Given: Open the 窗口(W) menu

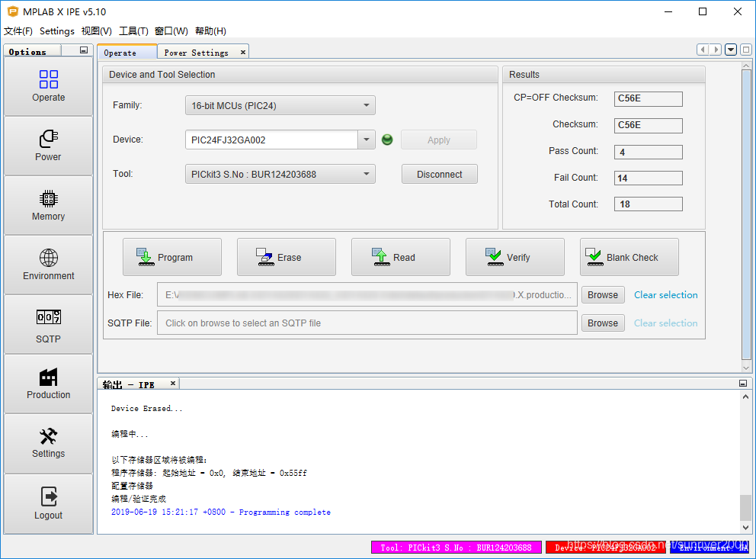Looking at the screenshot, I should (171, 31).
